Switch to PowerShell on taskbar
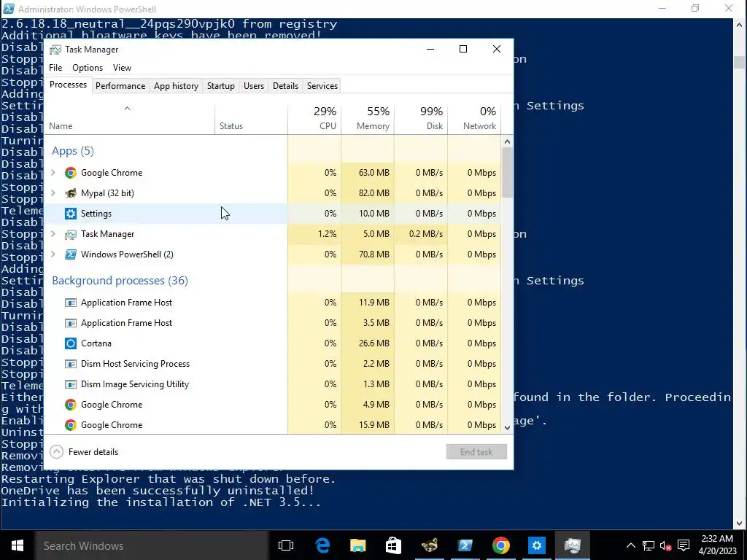The height and width of the screenshot is (560, 747). (465, 545)
